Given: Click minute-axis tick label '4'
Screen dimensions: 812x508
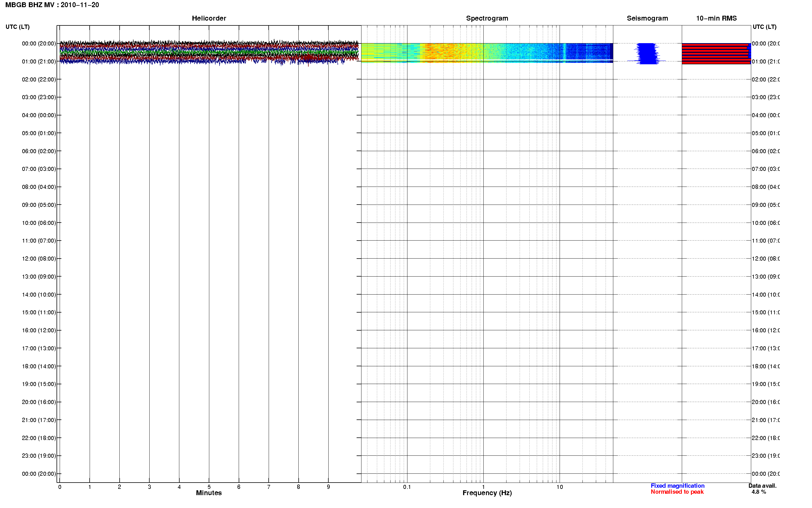Looking at the screenshot, I should pyautogui.click(x=179, y=487).
